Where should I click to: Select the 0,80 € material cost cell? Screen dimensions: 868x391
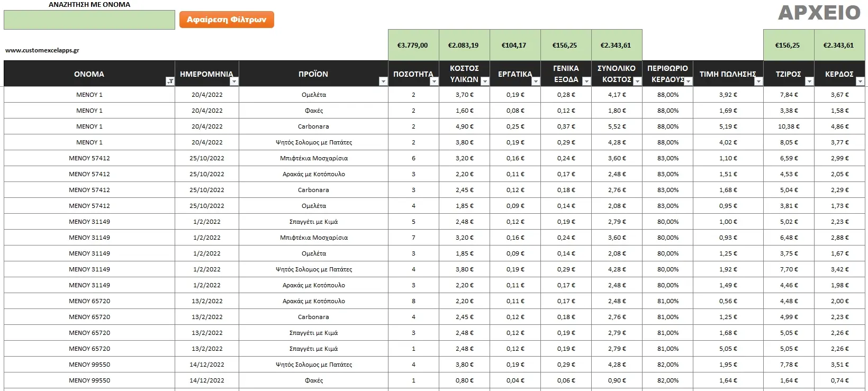[464, 380]
